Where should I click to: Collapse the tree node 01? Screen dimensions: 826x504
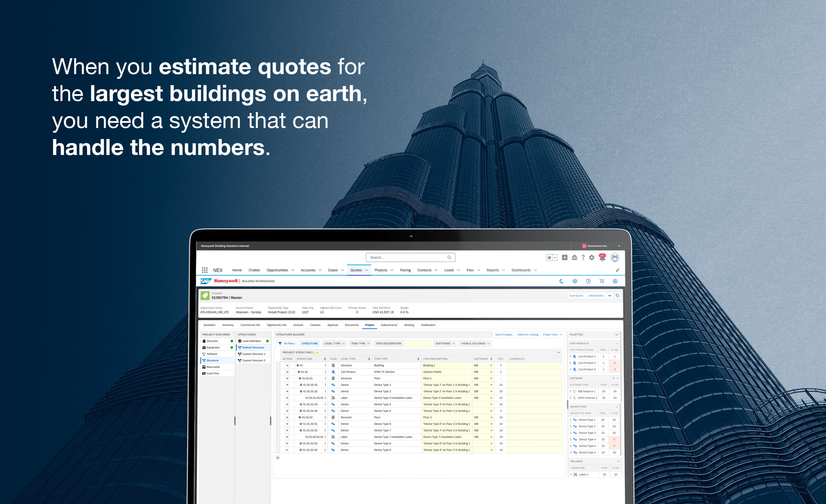pyautogui.click(x=298, y=366)
